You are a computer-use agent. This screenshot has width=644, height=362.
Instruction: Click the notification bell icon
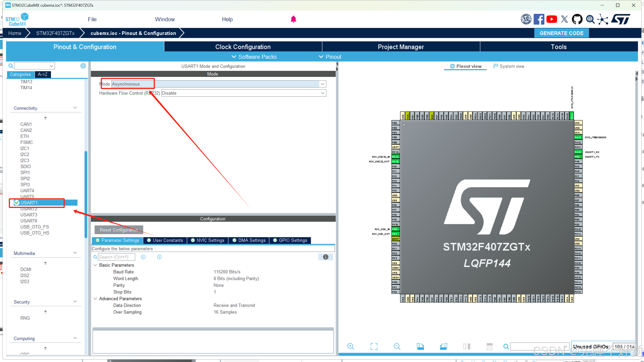[x=293, y=19]
